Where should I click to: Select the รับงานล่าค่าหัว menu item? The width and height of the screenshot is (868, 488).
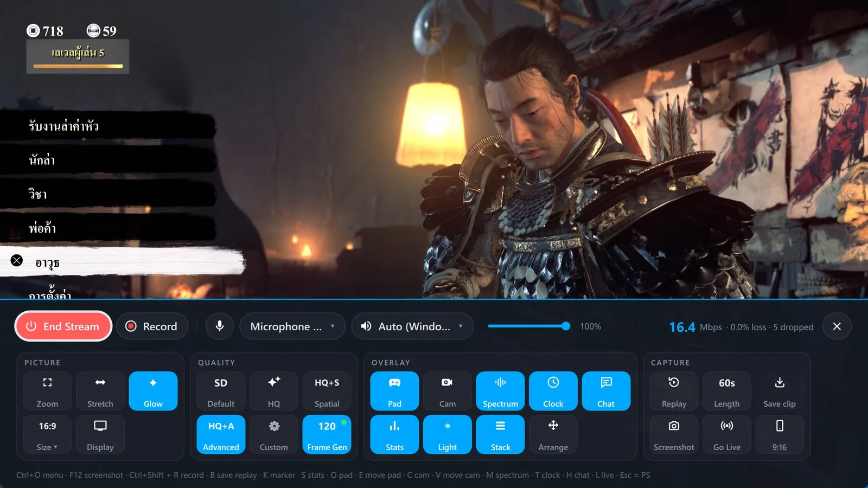(x=107, y=126)
